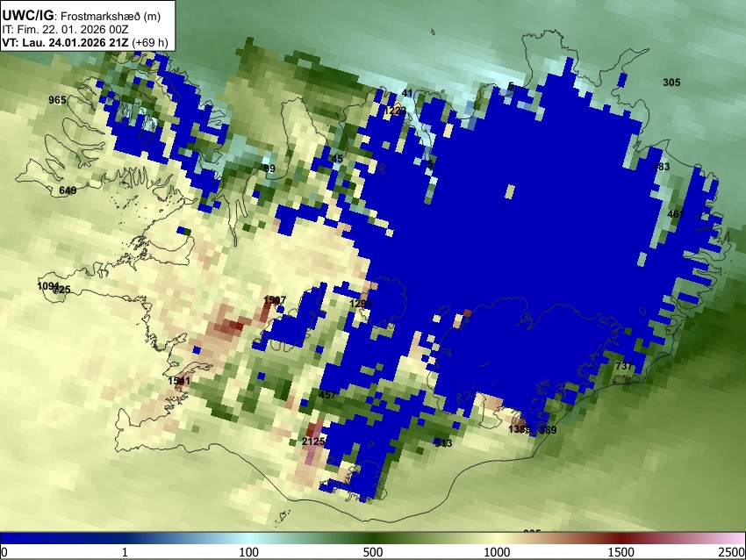Viewport: 746px width, 560px height.
Task: Click the legend tick label 1000
Action: tap(497, 552)
